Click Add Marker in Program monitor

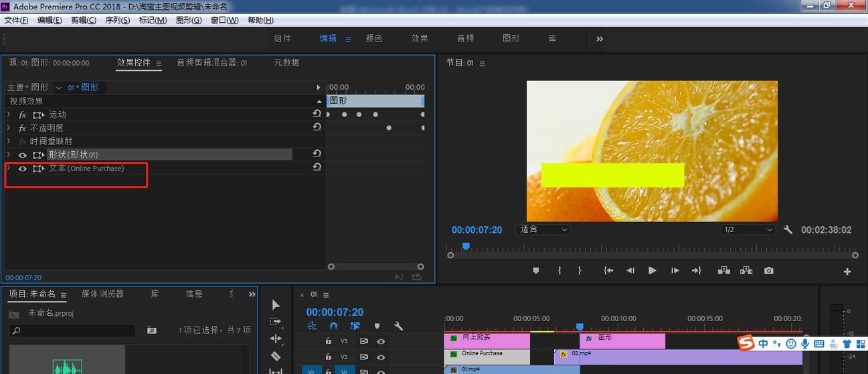pos(536,271)
